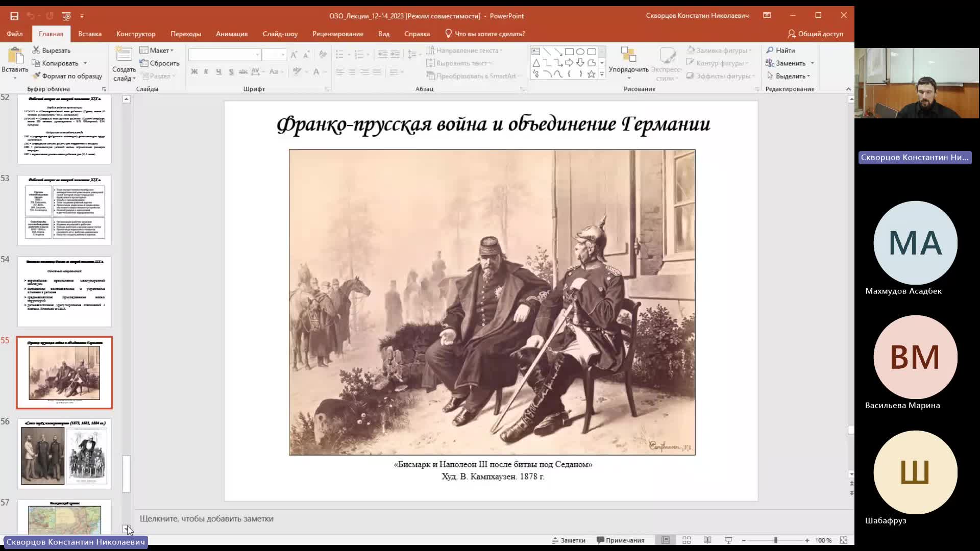
Task: Open the Copy (Копировать) dropdown arrow
Action: [85, 63]
